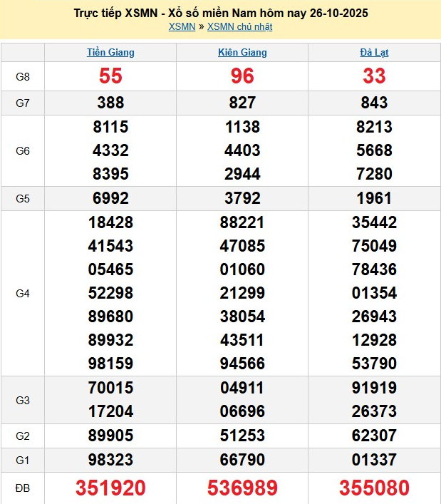Image resolution: width=441 pixels, height=504 pixels.
Task: Open the Đà Lạt province link
Action: [x=374, y=53]
